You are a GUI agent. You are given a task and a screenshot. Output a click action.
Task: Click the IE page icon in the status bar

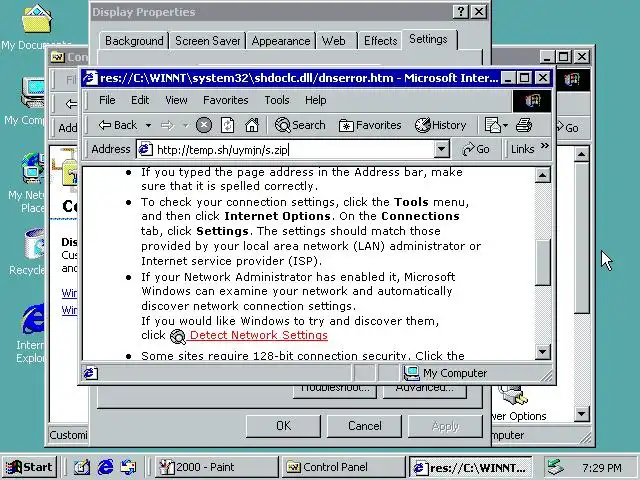91,373
